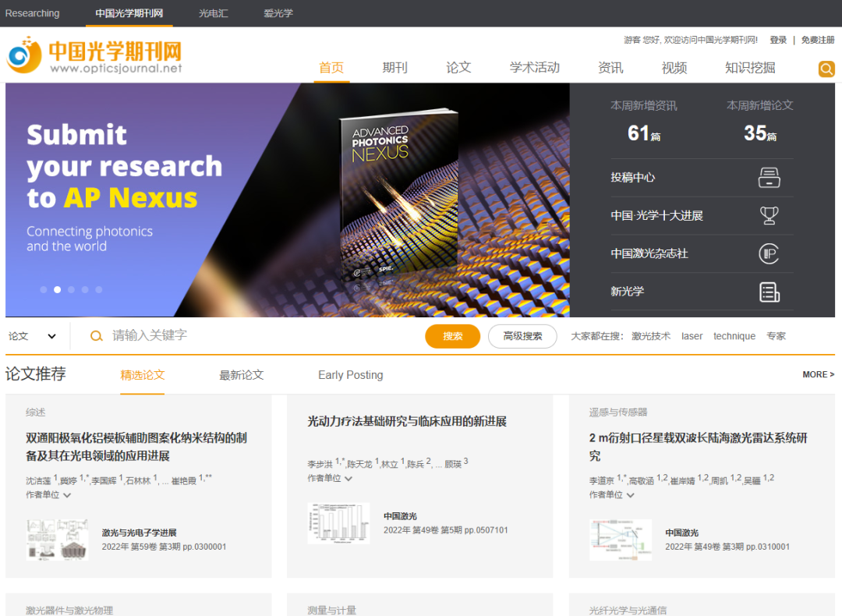Open the 知识挖掘 navigation menu

click(x=750, y=68)
